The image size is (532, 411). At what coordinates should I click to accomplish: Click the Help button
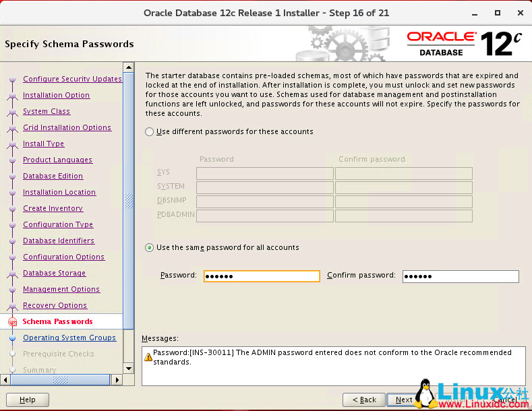pos(28,400)
